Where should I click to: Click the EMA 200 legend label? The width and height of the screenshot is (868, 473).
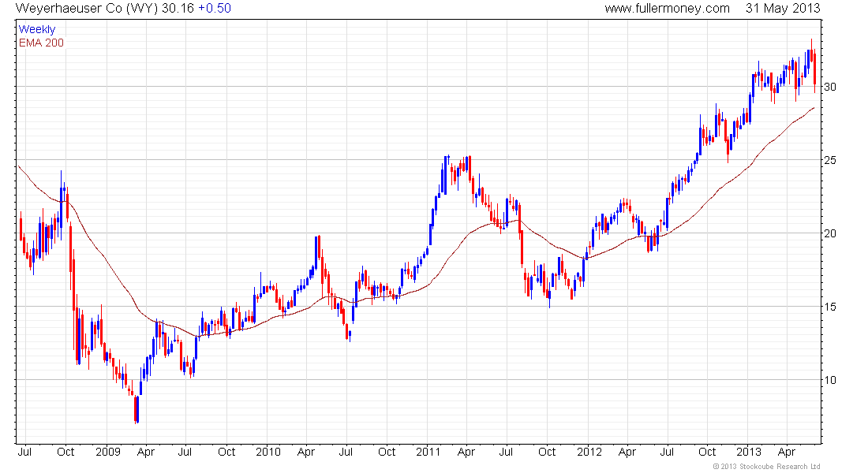42,43
